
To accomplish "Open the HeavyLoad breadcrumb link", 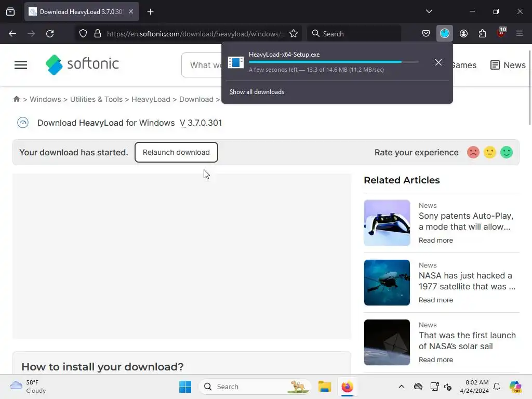I will pyautogui.click(x=151, y=99).
